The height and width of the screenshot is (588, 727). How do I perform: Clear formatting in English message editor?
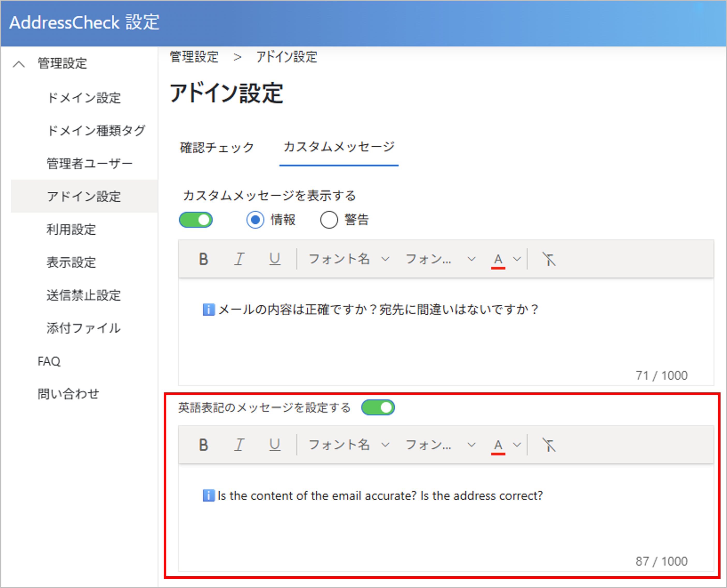click(549, 445)
